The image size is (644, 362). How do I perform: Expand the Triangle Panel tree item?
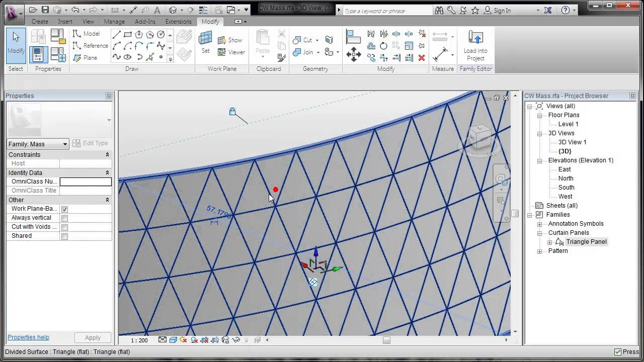coord(549,242)
